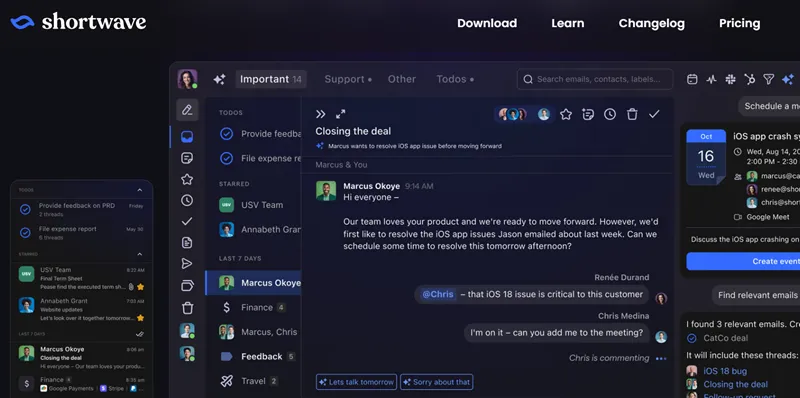Click Marcus Okoye's avatar in the message
The image size is (800, 398).
point(326,191)
